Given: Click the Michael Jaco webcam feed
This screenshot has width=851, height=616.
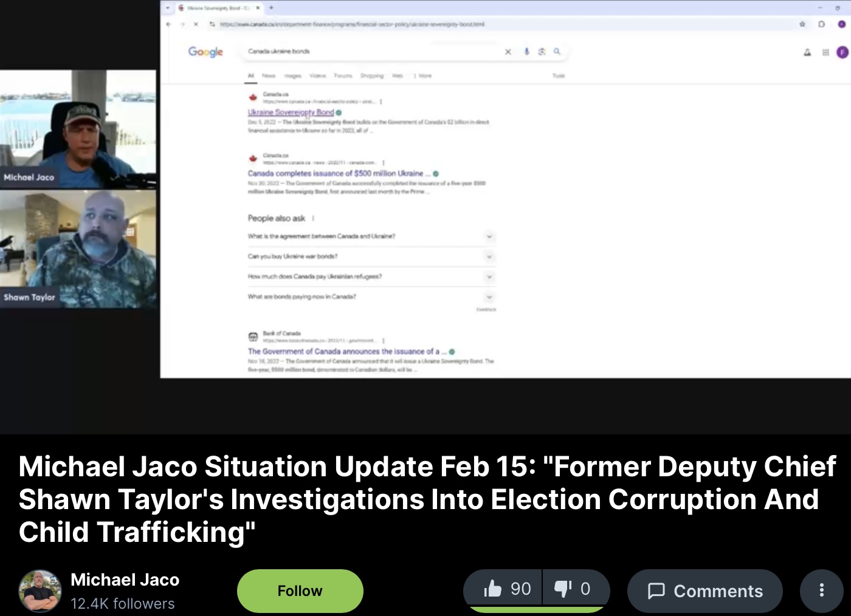Looking at the screenshot, I should pyautogui.click(x=78, y=129).
